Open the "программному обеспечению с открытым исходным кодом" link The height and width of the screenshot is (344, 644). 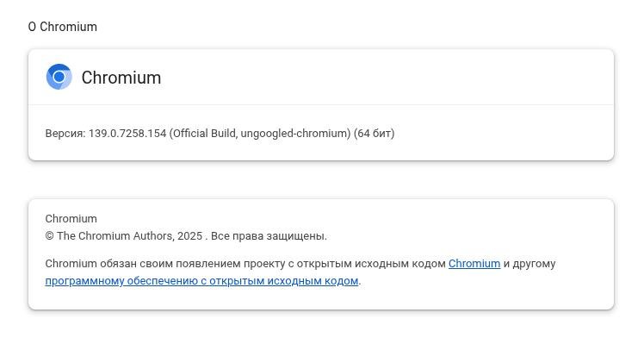coord(201,281)
